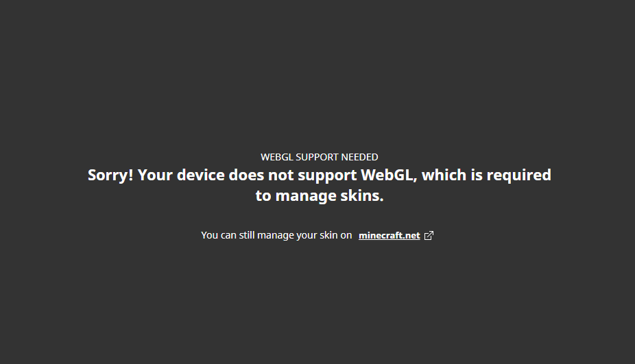This screenshot has height=364, width=635.
Task: Click the "to manage skins." heading line
Action: click(319, 196)
